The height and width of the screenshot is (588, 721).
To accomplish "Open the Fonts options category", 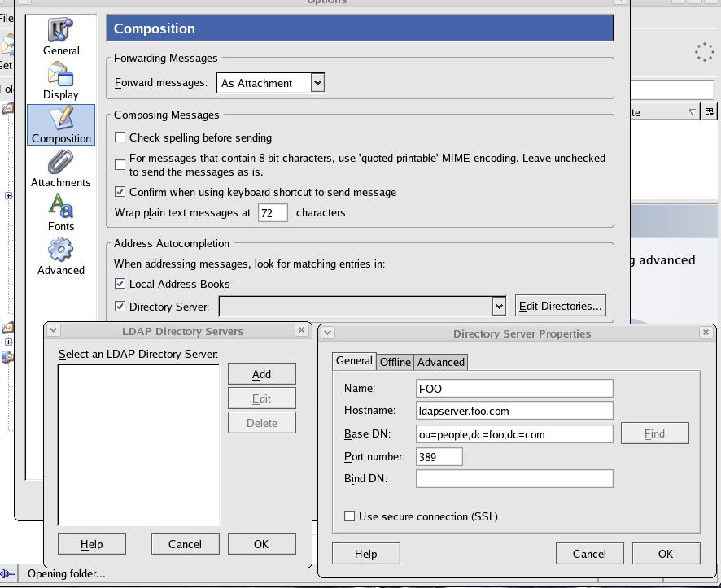I will tap(61, 207).
